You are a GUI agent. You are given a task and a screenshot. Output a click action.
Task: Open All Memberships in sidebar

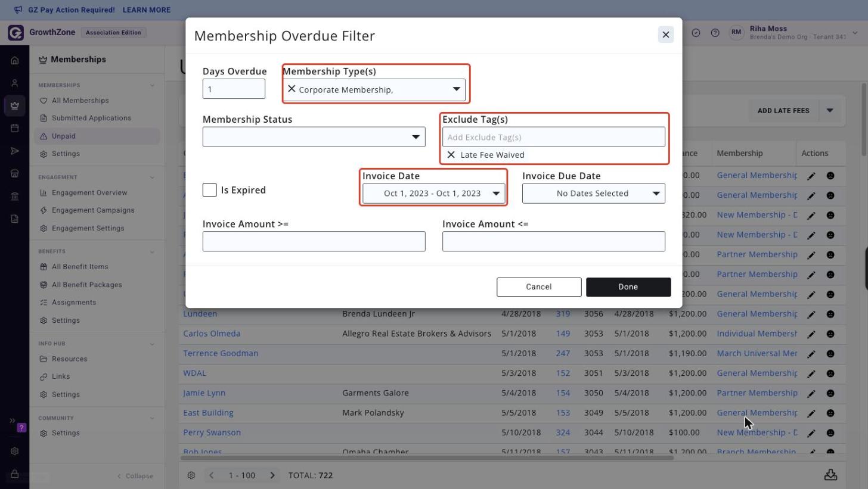pyautogui.click(x=80, y=101)
